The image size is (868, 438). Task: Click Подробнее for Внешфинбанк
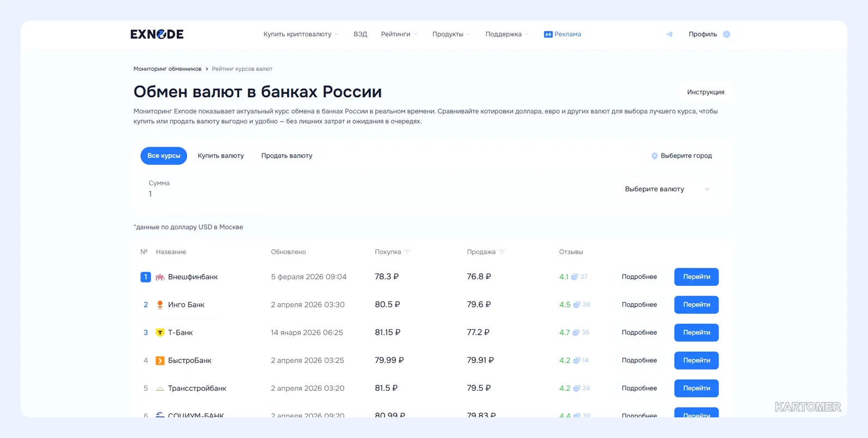click(x=639, y=277)
